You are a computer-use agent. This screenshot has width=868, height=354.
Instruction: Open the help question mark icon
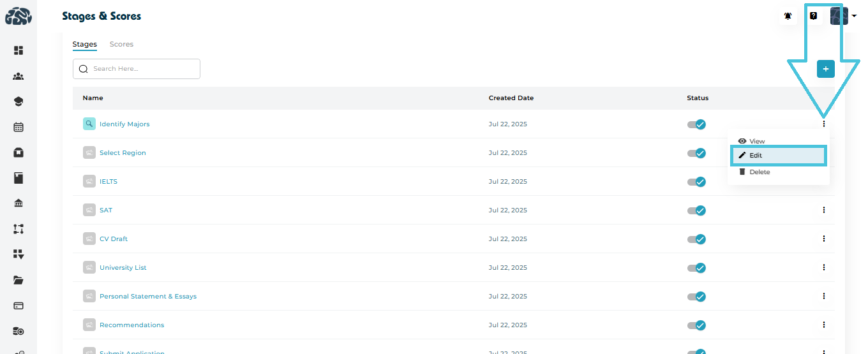(x=813, y=16)
